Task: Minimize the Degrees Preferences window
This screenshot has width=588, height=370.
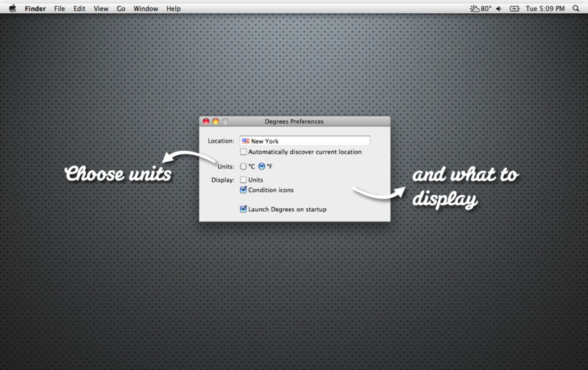Action: tap(216, 121)
